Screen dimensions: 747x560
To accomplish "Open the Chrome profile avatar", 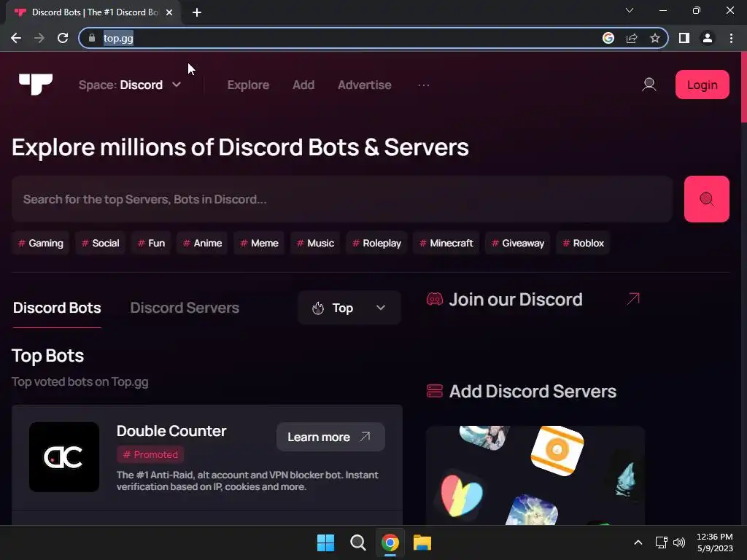I will click(x=708, y=38).
